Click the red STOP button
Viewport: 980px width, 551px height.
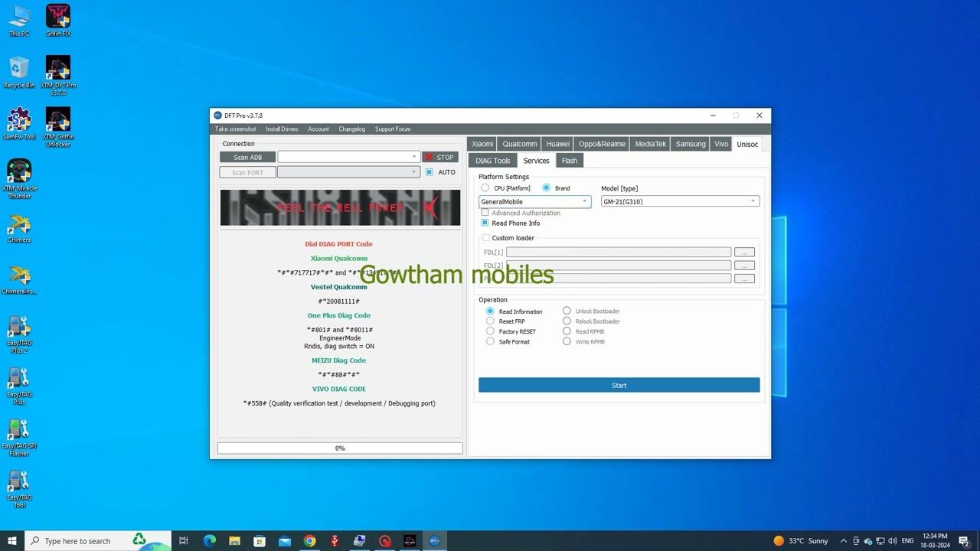point(440,157)
